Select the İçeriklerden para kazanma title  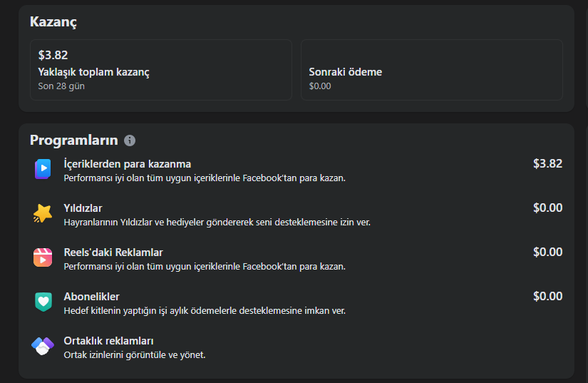coord(128,164)
